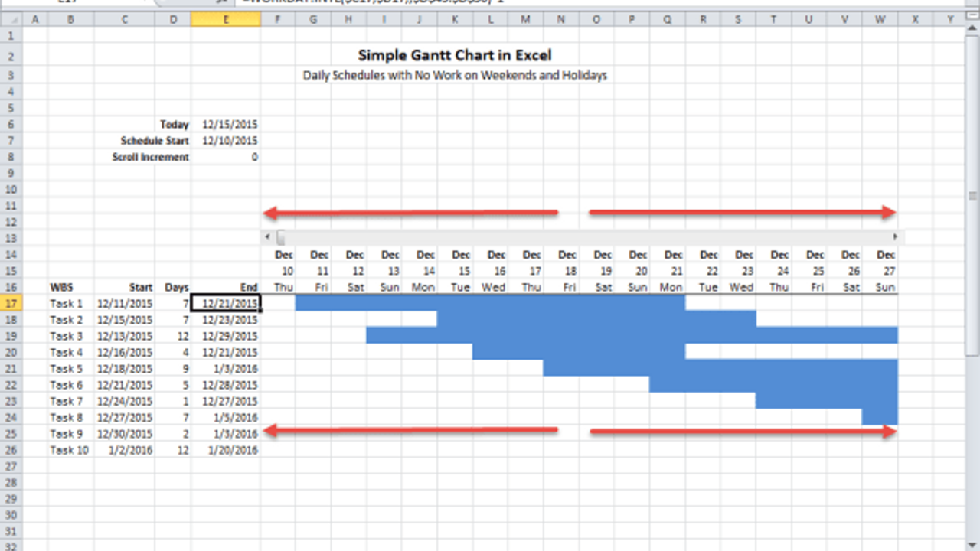Select the 'Task 5' cell
The image size is (980, 551).
pyautogui.click(x=70, y=368)
